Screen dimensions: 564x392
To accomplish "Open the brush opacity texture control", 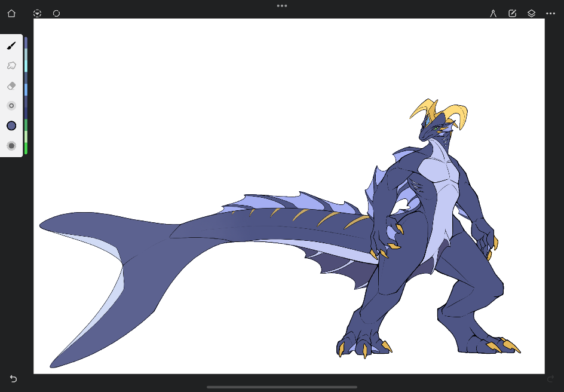I will click(11, 146).
